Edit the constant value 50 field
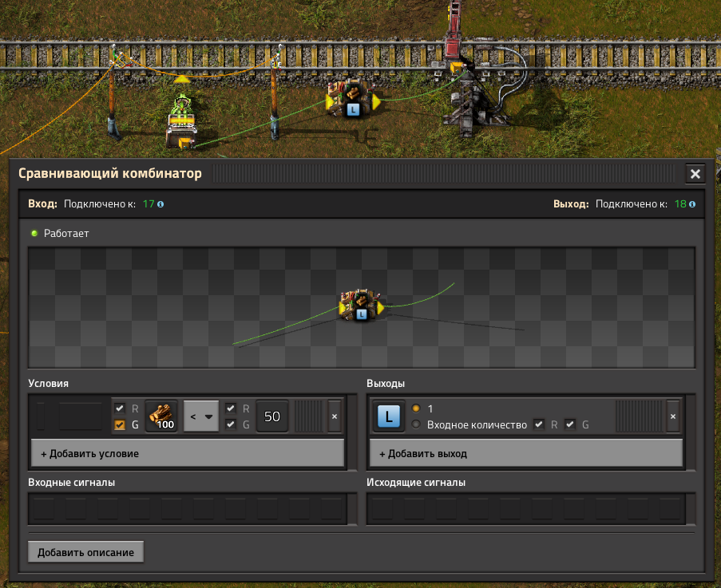Screen dimensions: 721x588 [272, 416]
